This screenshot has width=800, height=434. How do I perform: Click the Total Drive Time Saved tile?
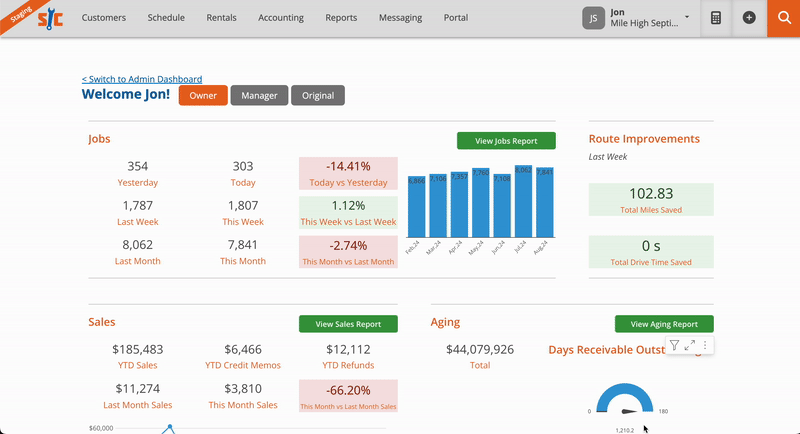point(651,252)
